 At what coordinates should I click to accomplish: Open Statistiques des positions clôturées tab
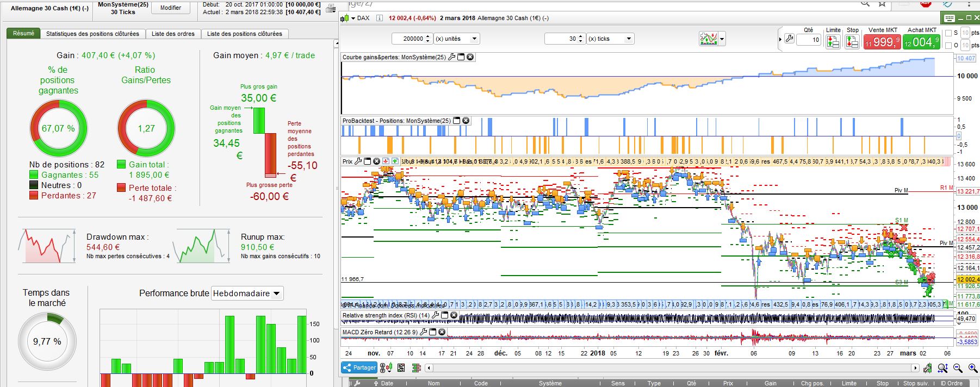point(92,34)
